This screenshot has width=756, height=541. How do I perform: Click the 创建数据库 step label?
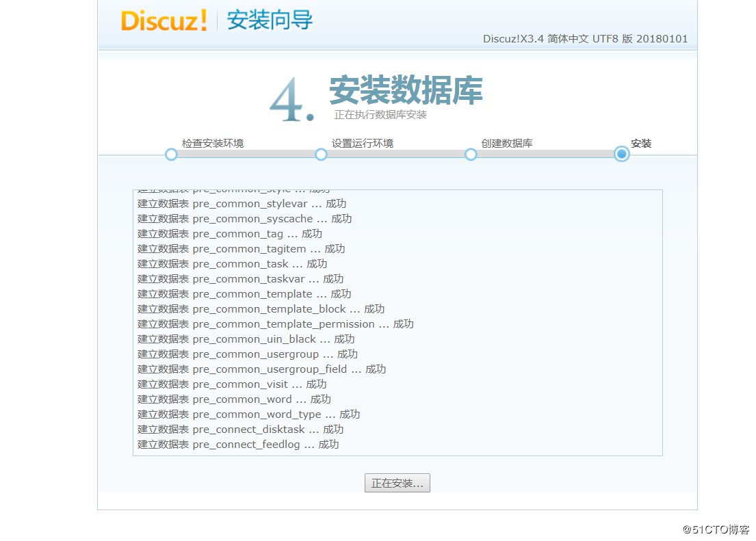pyautogui.click(x=507, y=143)
